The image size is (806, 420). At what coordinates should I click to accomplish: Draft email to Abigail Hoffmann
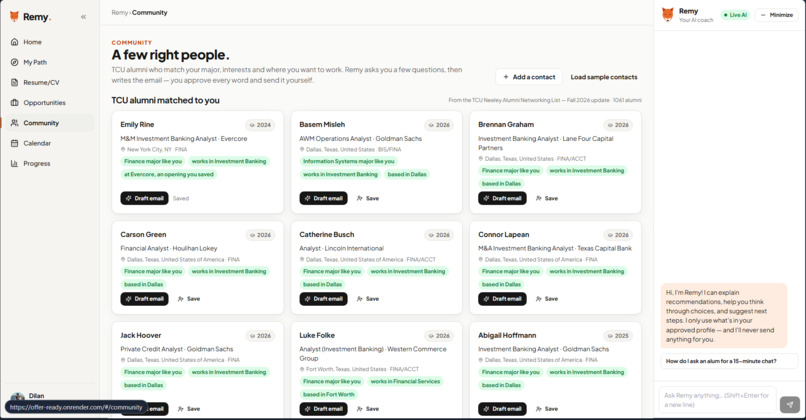(502, 409)
